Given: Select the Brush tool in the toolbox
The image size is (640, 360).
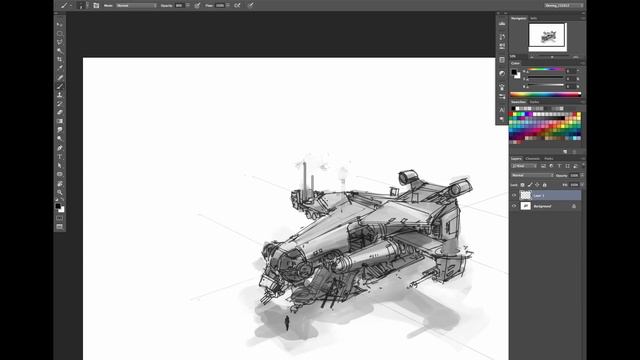Looking at the screenshot, I should click(x=60, y=86).
